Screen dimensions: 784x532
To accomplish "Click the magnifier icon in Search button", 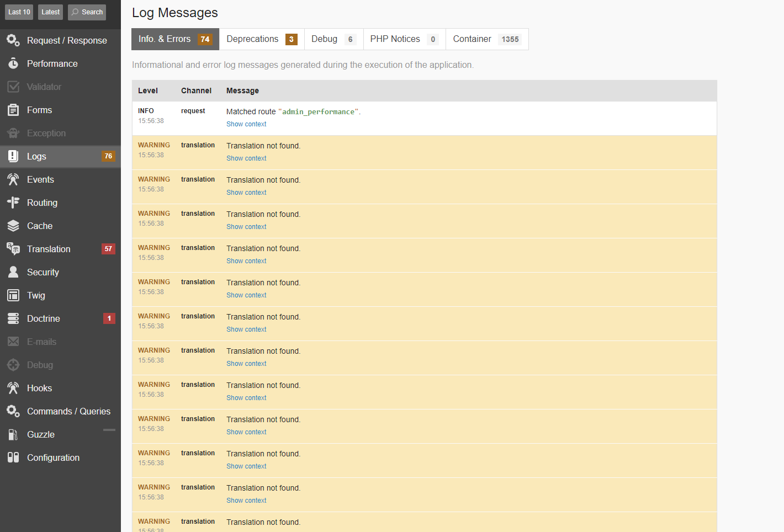I will (75, 12).
